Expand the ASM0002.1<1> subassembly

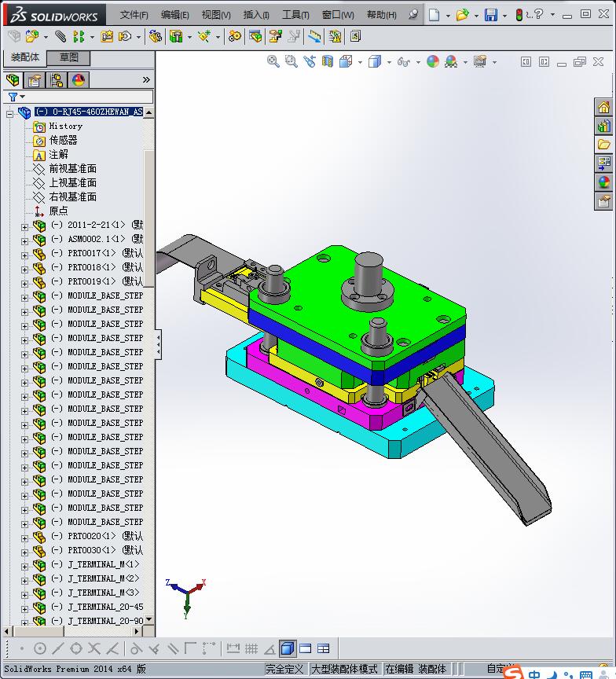(24, 240)
